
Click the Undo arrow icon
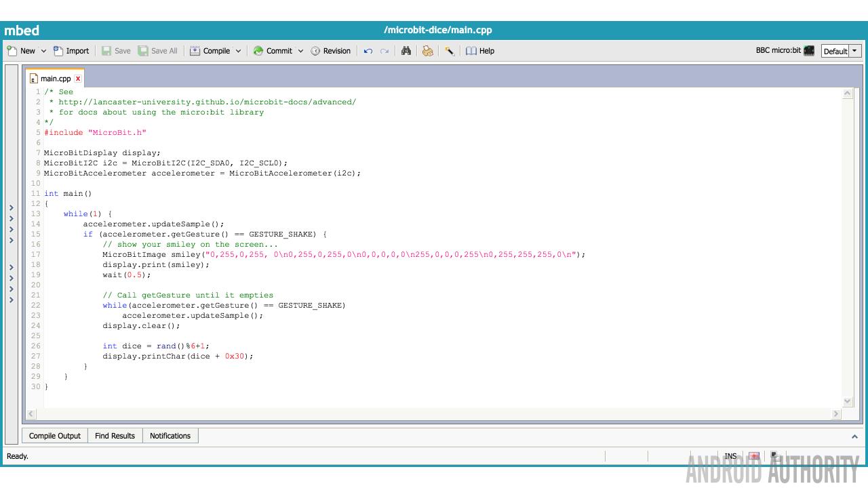click(x=368, y=51)
